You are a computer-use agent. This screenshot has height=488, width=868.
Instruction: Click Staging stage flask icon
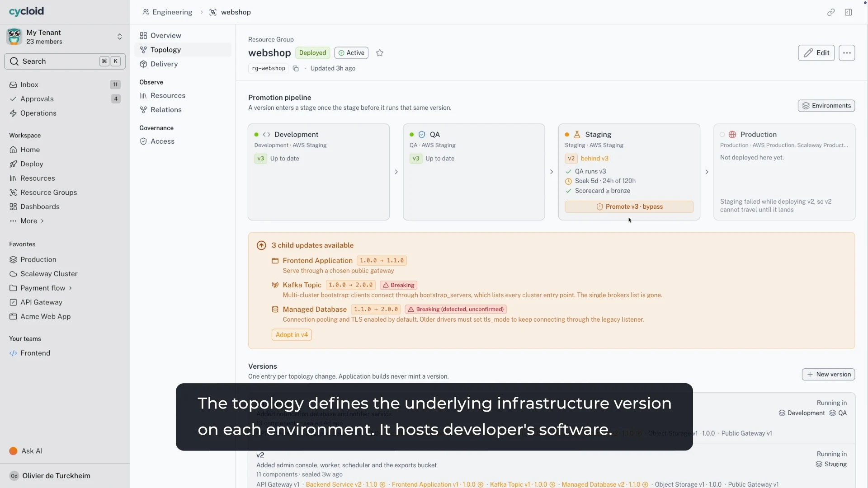click(577, 135)
